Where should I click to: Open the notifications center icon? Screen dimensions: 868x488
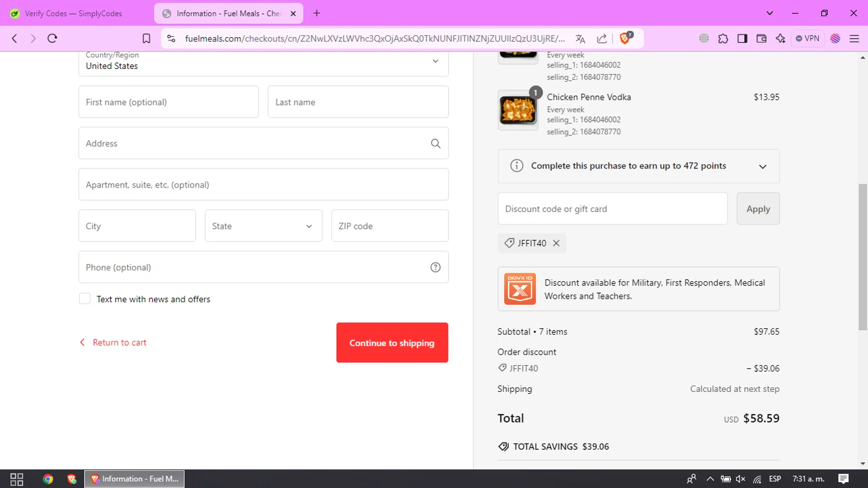point(844,479)
